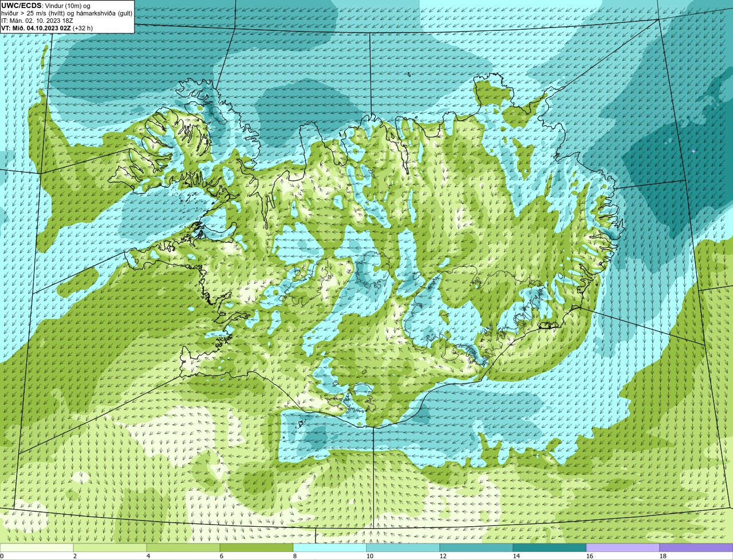Click the scale label "18"

tap(663, 556)
